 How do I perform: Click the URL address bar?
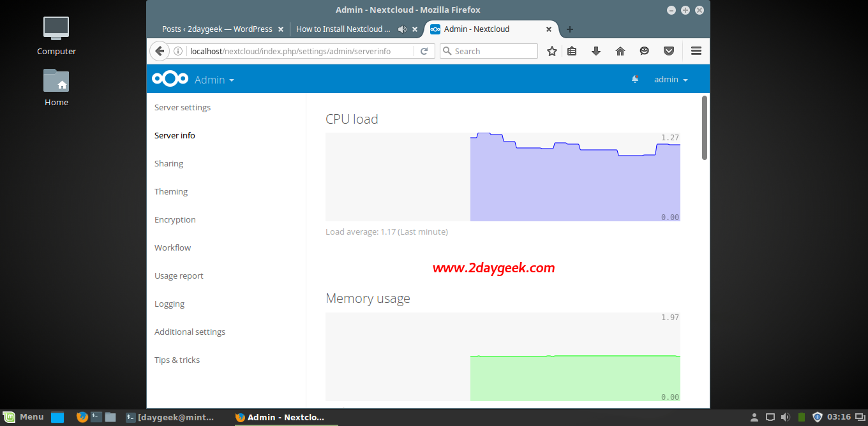coord(300,51)
